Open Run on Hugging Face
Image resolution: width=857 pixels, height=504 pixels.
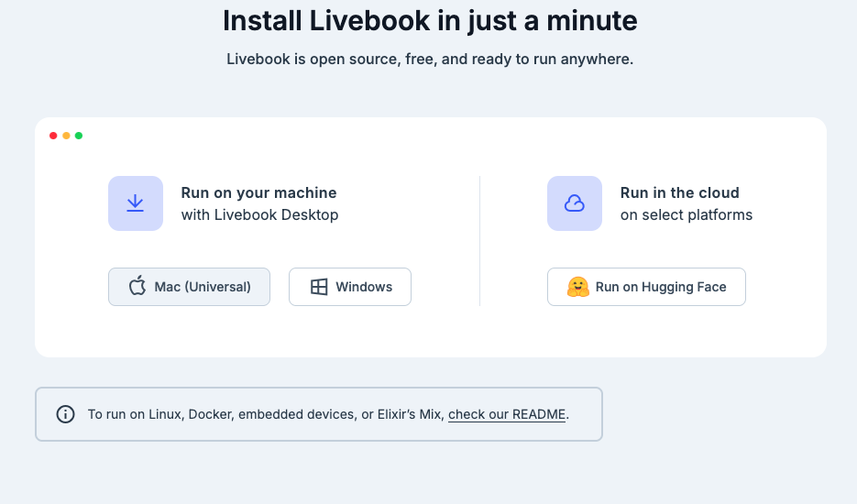click(x=646, y=287)
